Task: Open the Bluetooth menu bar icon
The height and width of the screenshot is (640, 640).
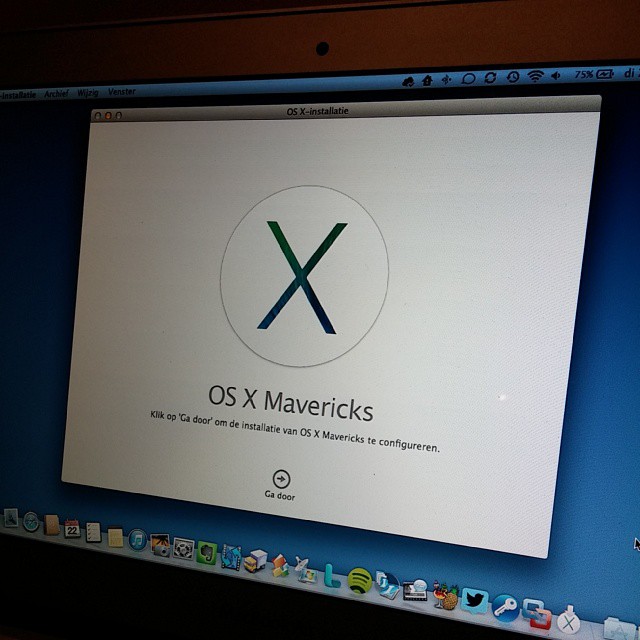Action: (446, 79)
